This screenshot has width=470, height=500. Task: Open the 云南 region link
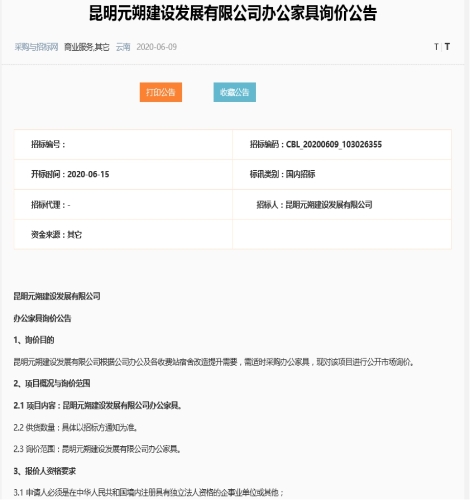pos(123,47)
